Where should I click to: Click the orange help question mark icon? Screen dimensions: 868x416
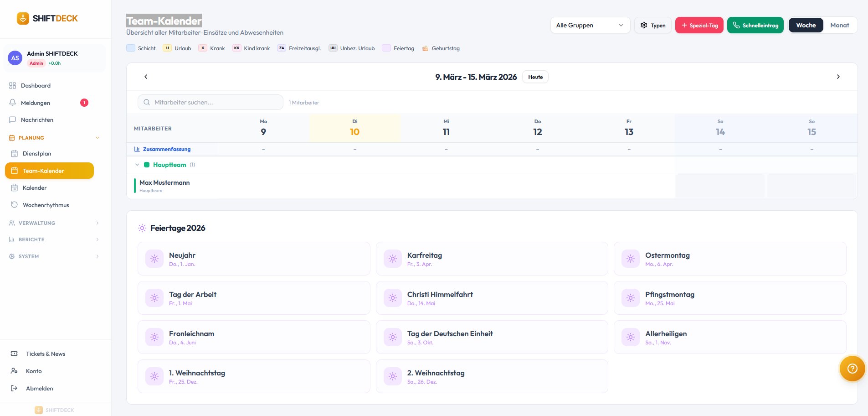click(852, 369)
